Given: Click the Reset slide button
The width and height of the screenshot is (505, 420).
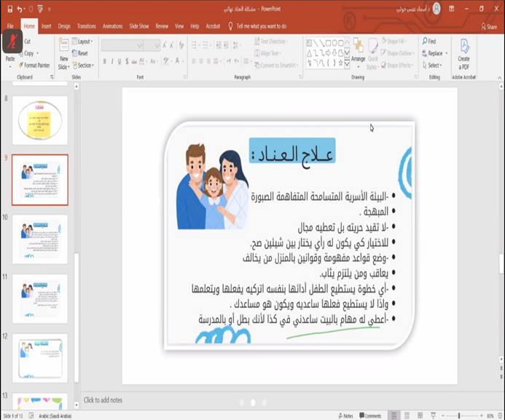Looking at the screenshot, I should (x=82, y=53).
